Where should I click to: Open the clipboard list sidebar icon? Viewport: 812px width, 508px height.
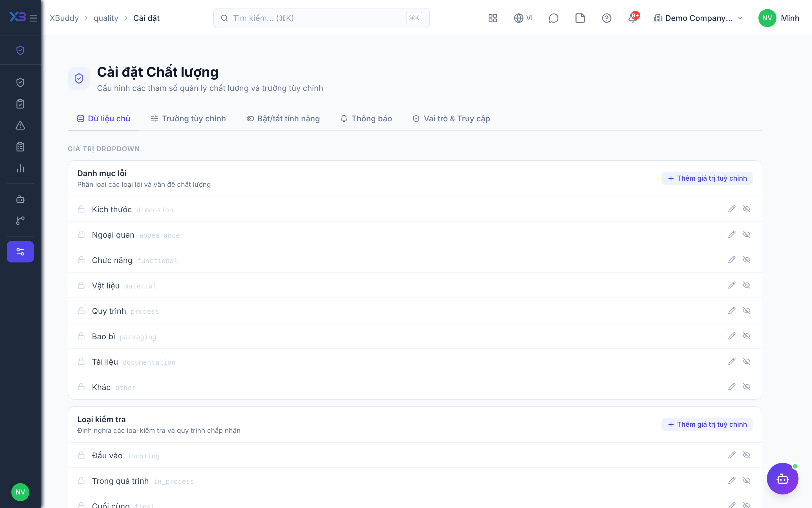pyautogui.click(x=20, y=147)
